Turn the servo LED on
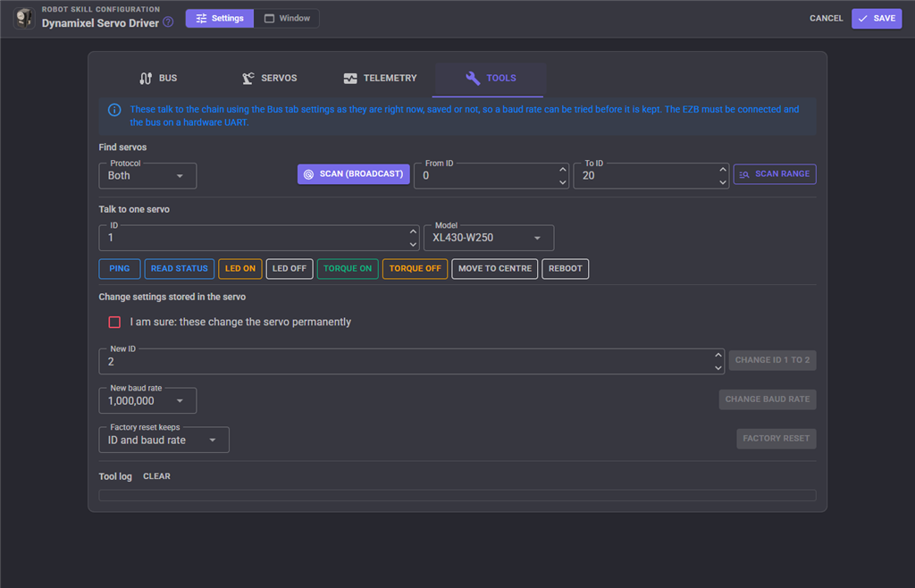The width and height of the screenshot is (915, 588). (x=239, y=269)
